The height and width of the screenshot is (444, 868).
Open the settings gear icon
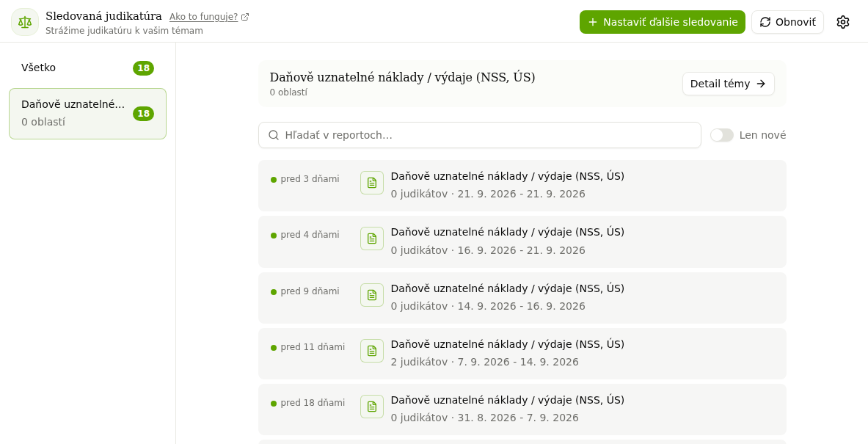click(x=842, y=22)
